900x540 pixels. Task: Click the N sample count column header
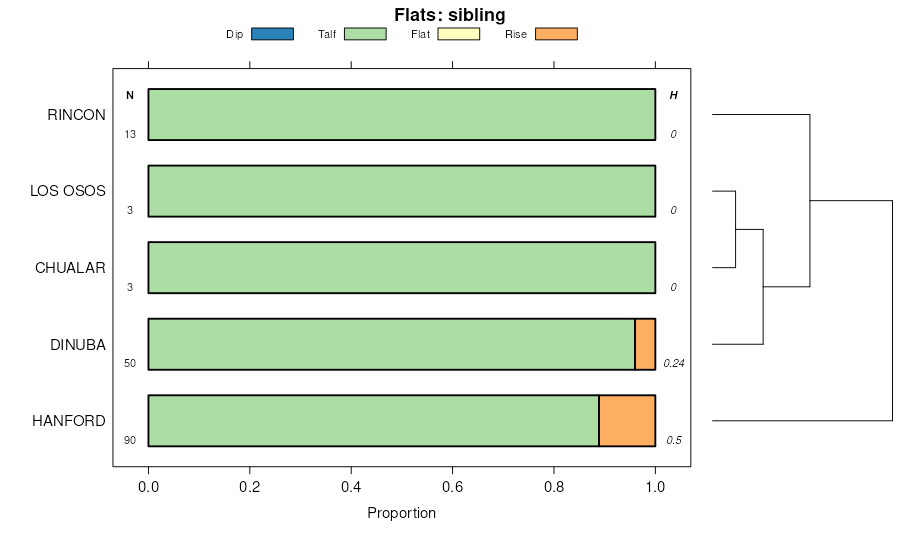130,96
